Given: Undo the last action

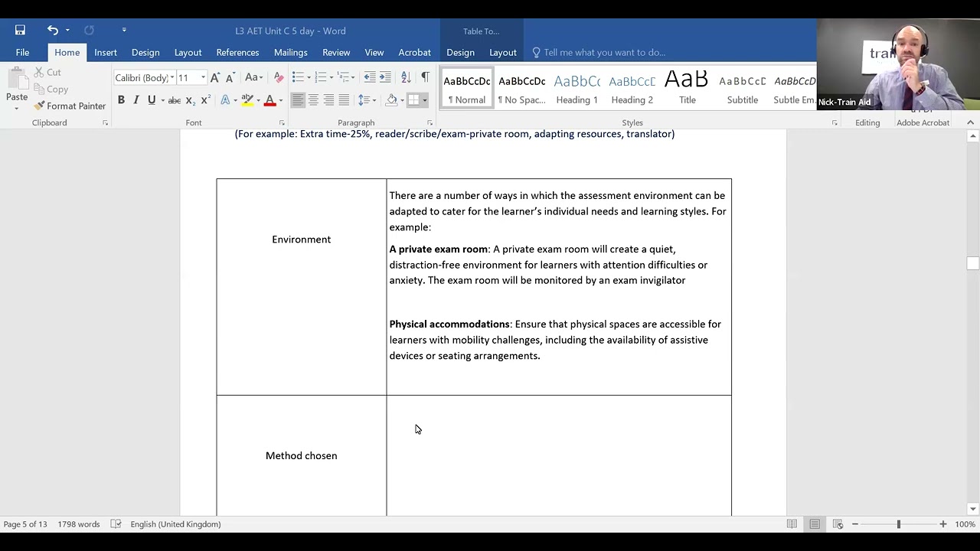Looking at the screenshot, I should click(52, 31).
